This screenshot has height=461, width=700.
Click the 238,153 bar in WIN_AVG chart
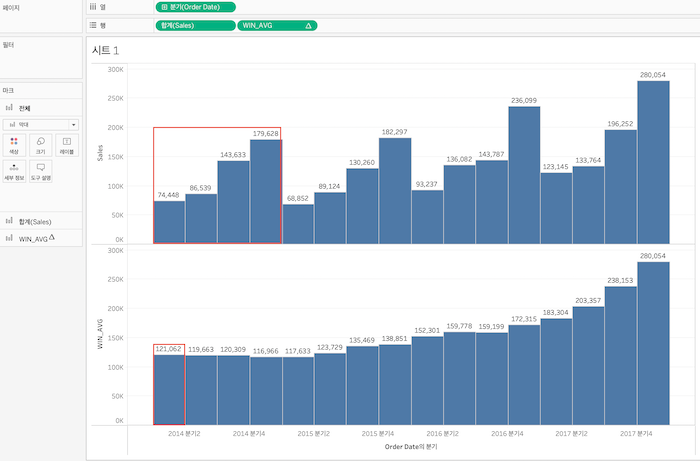621,356
